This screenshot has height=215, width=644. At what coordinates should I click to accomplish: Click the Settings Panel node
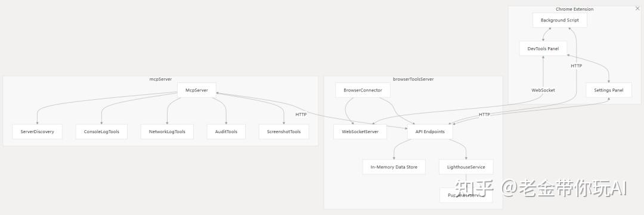[609, 90]
